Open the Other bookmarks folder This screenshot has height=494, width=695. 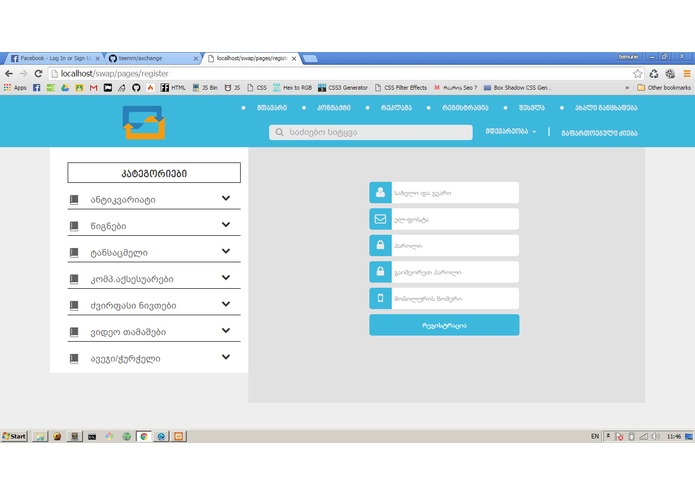click(x=664, y=88)
